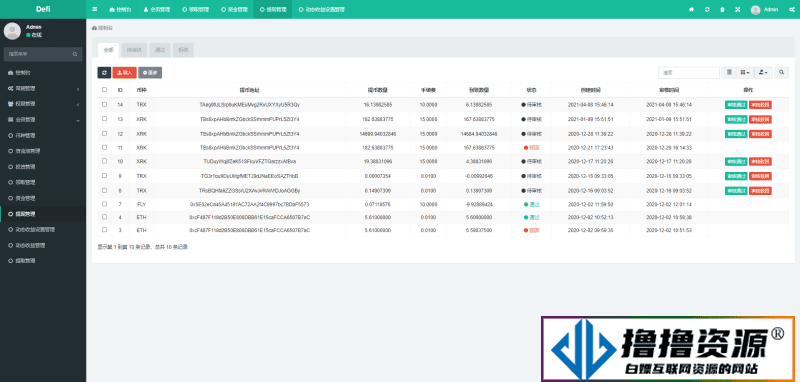Viewport: 800px width, 382px height.
Task: Tick the select-all checkbox in table header
Action: tap(105, 90)
